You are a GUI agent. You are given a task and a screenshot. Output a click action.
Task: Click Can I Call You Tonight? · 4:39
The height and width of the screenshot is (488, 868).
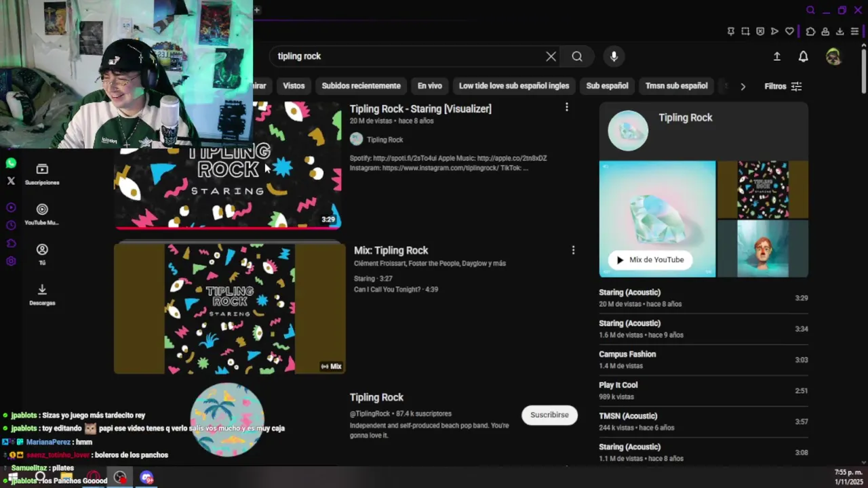point(396,289)
